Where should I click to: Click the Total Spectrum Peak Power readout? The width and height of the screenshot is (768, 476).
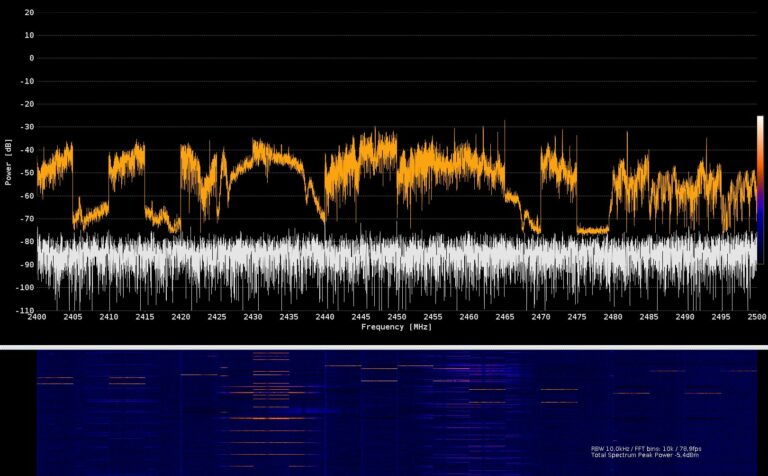(651, 456)
